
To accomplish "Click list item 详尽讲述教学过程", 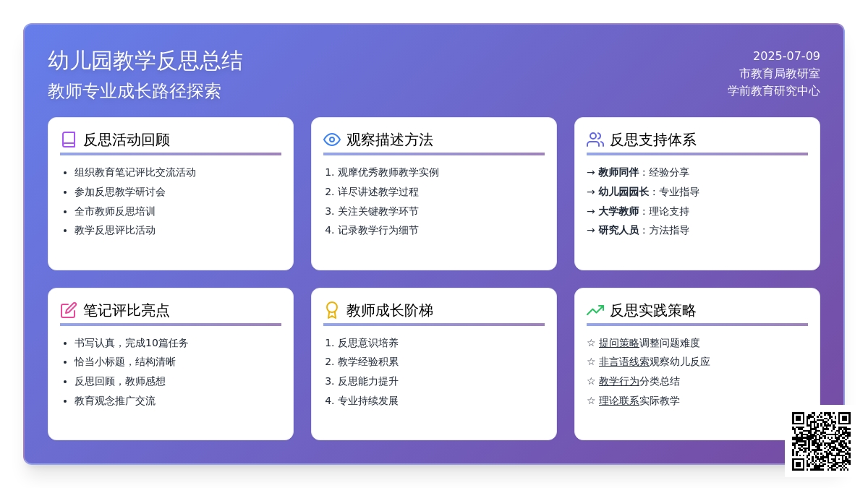I will point(378,192).
